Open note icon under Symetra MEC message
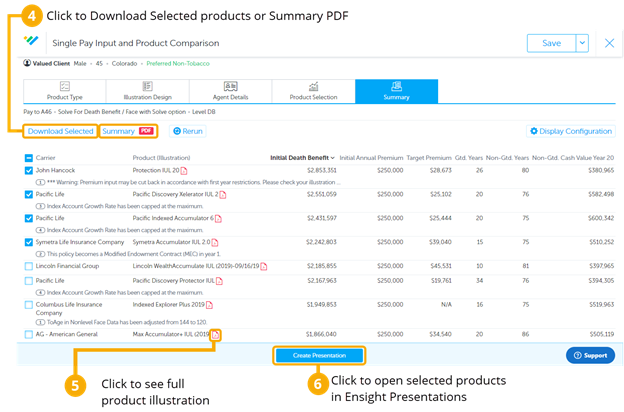Screen dimensions: 624x412 click(x=40, y=254)
